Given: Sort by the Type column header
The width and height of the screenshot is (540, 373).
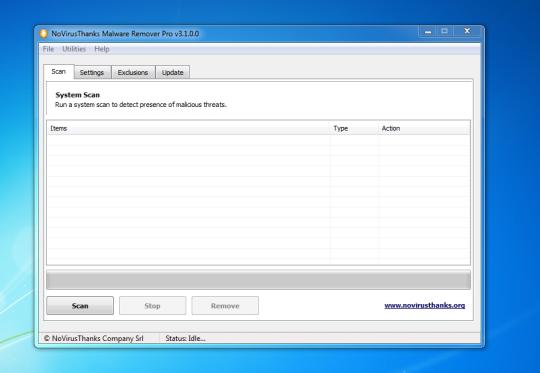Looking at the screenshot, I should [354, 128].
